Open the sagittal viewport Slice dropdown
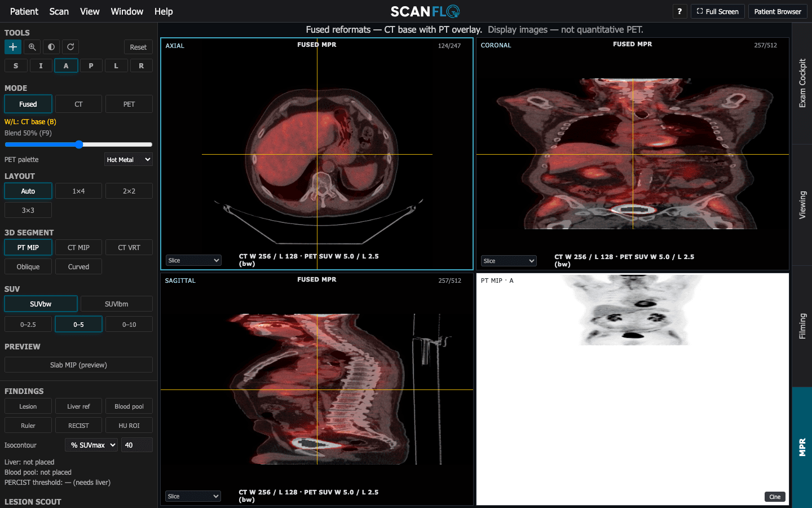Viewport: 812px width, 508px height. 193,496
